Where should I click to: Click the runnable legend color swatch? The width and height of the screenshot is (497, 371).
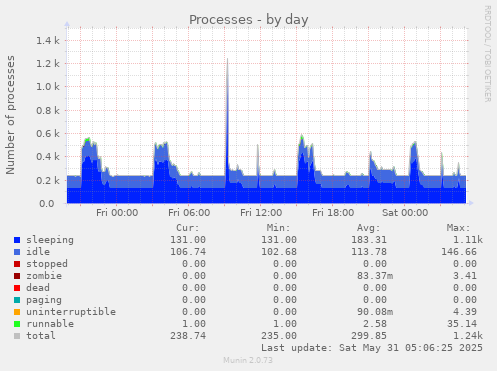(17, 324)
